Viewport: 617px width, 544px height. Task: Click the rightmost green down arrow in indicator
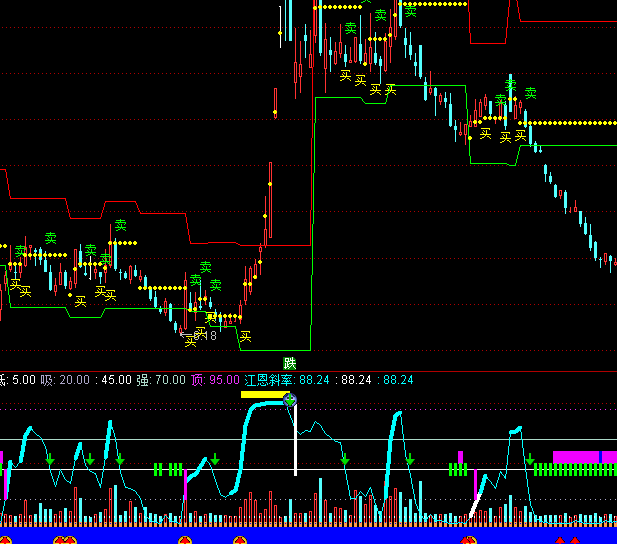pyautogui.click(x=529, y=459)
